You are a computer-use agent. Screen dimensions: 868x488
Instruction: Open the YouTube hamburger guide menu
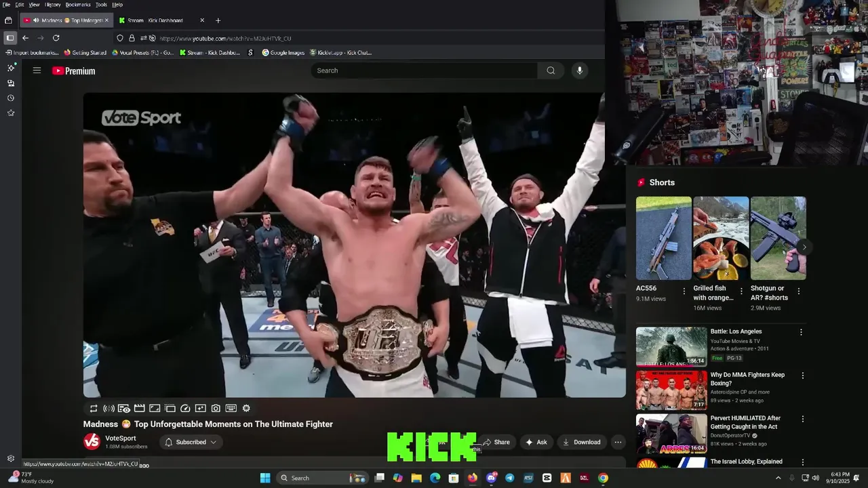[x=37, y=70]
